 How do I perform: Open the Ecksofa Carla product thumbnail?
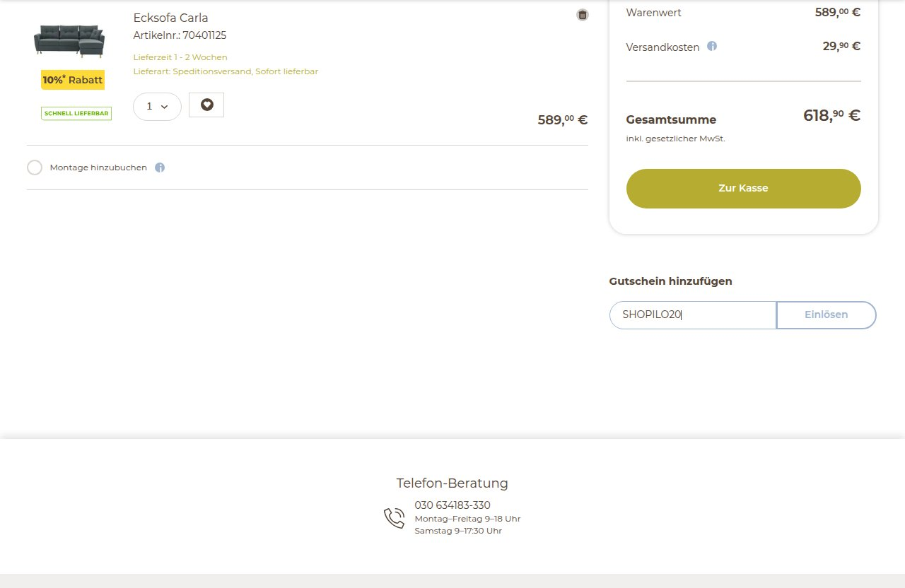(x=69, y=41)
